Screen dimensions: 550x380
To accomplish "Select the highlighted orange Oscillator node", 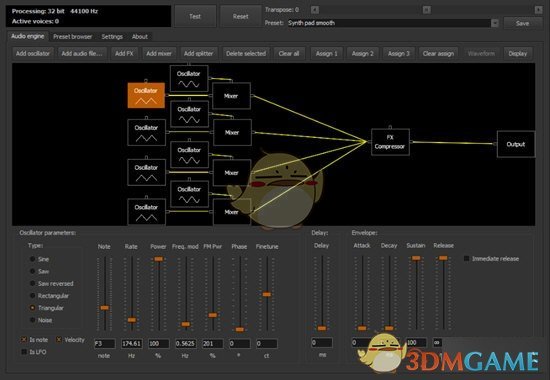I will tap(146, 95).
